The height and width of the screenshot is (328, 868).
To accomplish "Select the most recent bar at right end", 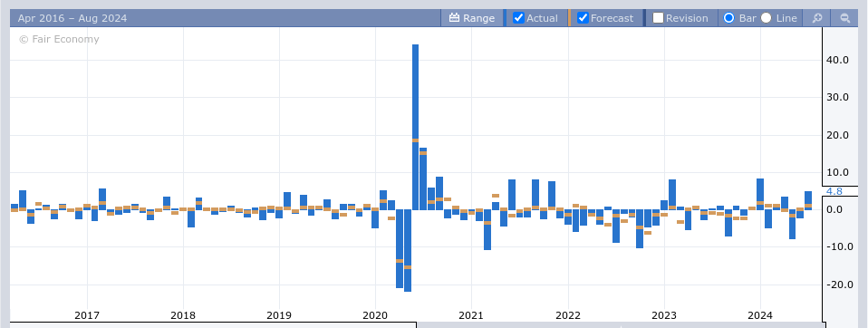I will point(808,200).
